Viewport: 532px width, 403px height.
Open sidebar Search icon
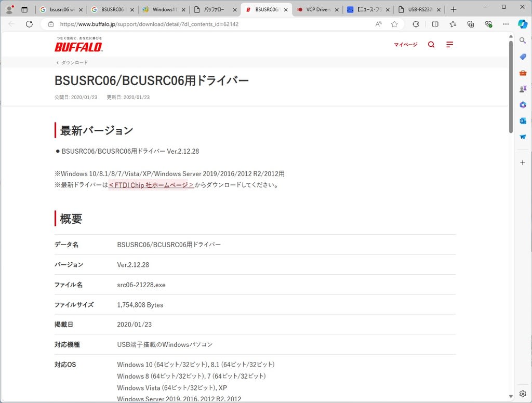(x=523, y=41)
